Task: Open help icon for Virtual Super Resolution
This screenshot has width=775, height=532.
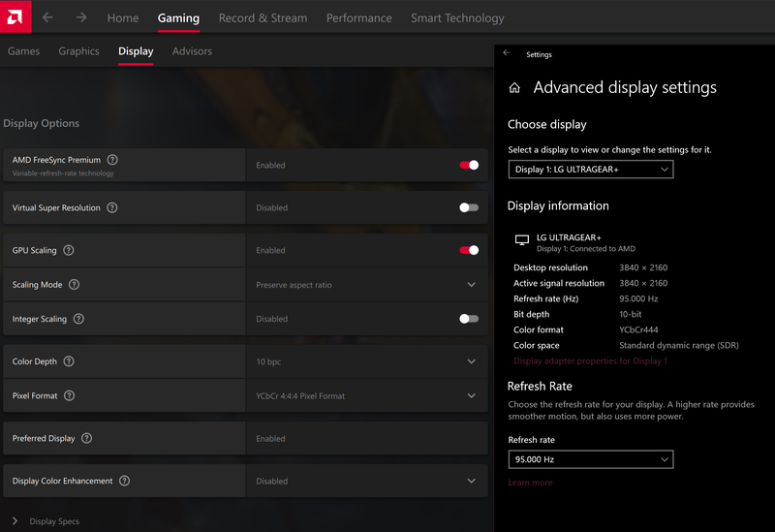Action: click(112, 207)
